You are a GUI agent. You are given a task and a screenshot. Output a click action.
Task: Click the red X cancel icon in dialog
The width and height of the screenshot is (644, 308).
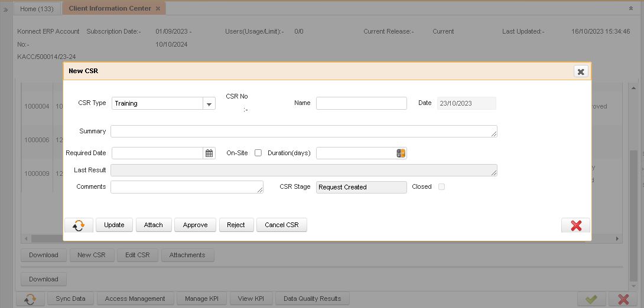(576, 225)
